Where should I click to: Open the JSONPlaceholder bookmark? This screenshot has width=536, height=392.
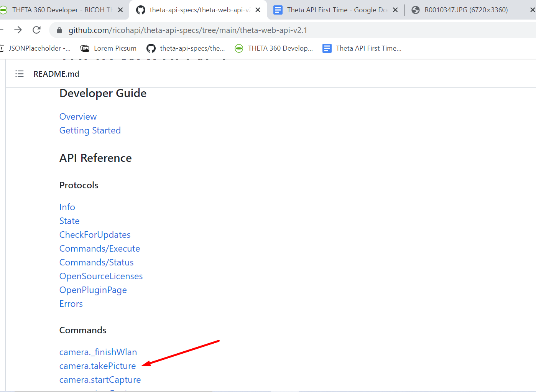coord(36,48)
